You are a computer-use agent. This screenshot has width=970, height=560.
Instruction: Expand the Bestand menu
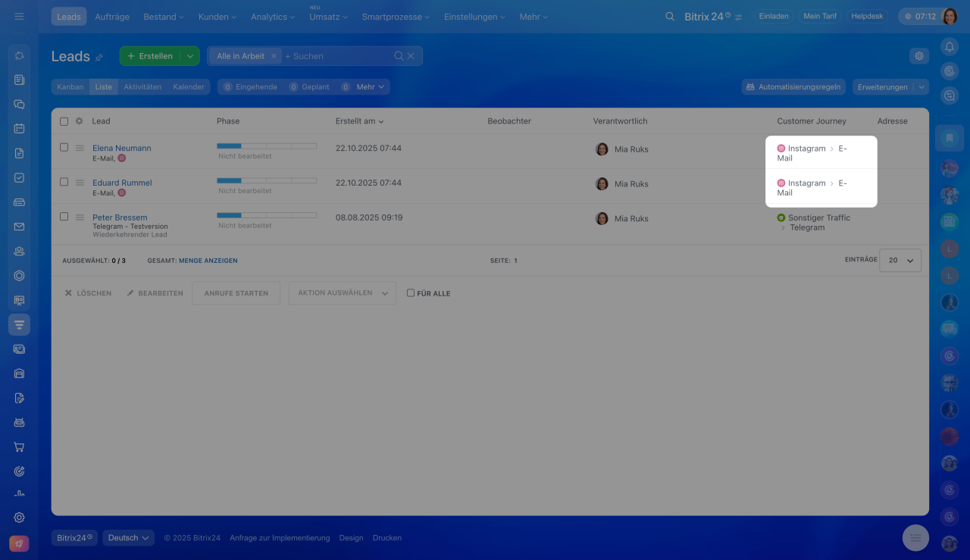point(164,17)
